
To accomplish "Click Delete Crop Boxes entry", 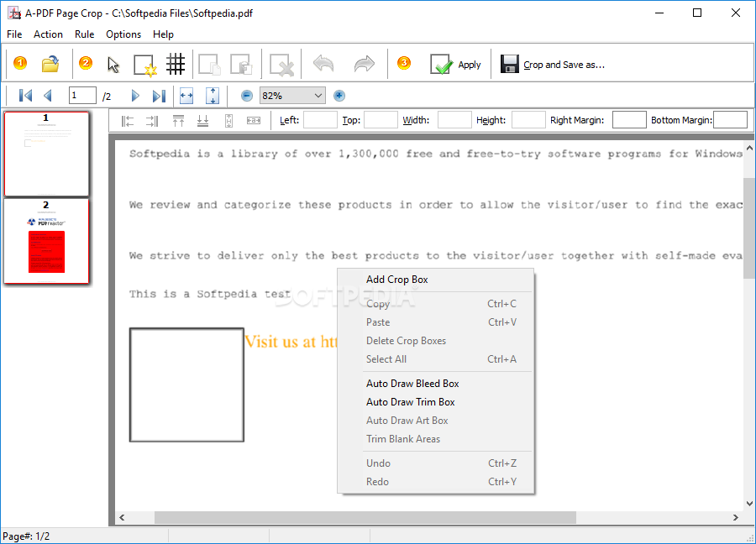I will coord(436,341).
